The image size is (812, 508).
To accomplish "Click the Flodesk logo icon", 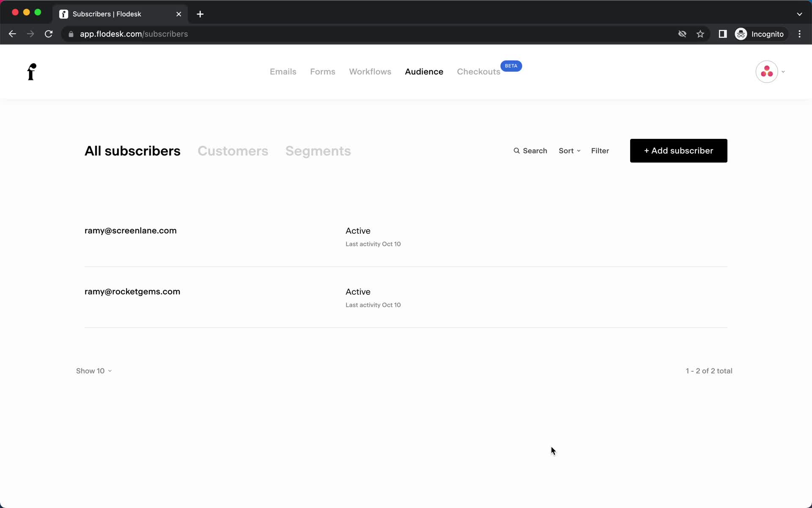I will (32, 72).
